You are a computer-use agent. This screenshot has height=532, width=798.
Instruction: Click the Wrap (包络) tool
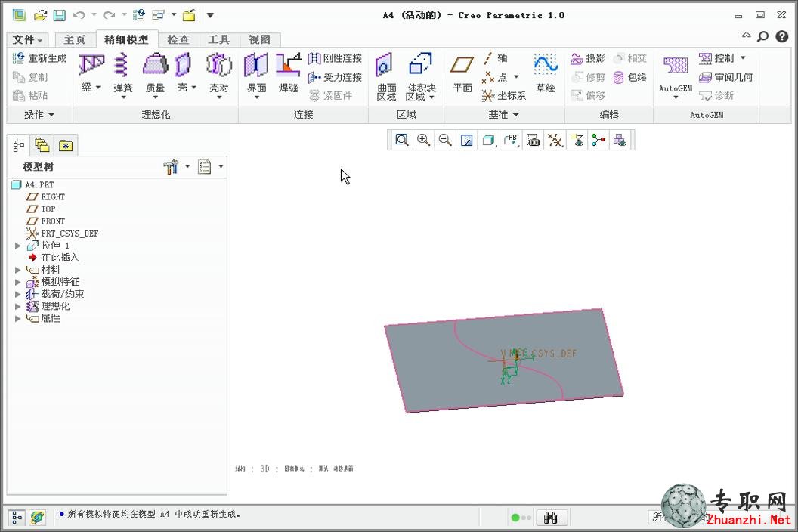click(x=630, y=77)
